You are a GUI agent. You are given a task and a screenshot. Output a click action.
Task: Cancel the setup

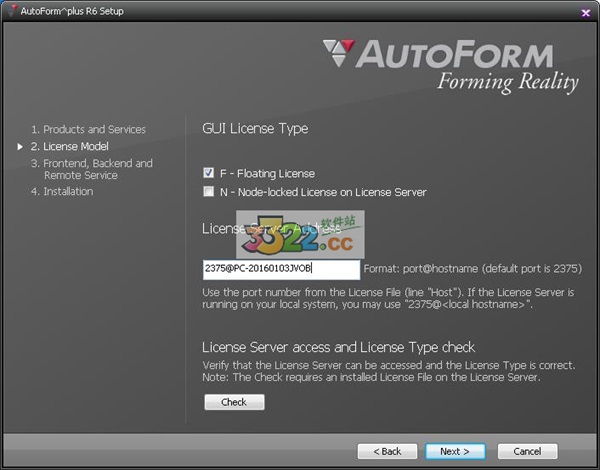coord(527,451)
